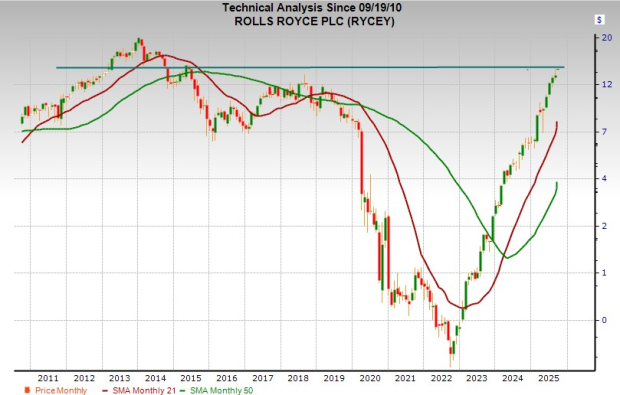Click the 2020 year label on axis
Image resolution: width=620 pixels, height=395 pixels.
[x=370, y=378]
